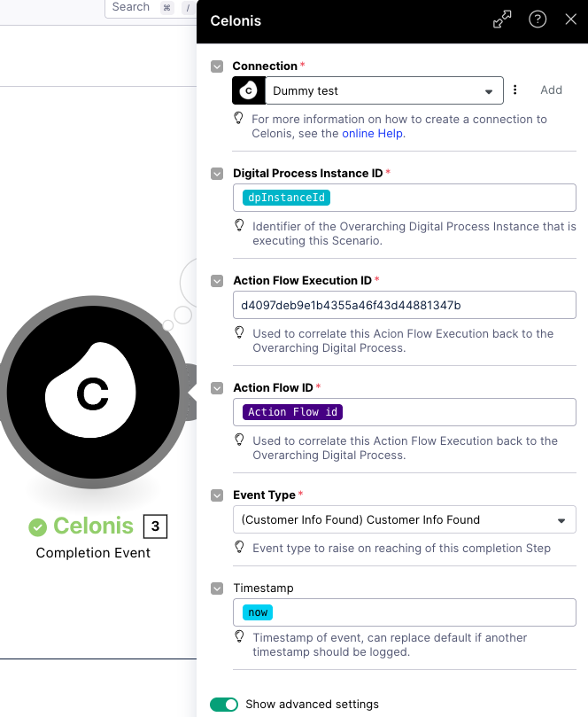The image size is (588, 717).
Task: Toggle the Timestamp field checkbox
Action: 217,588
